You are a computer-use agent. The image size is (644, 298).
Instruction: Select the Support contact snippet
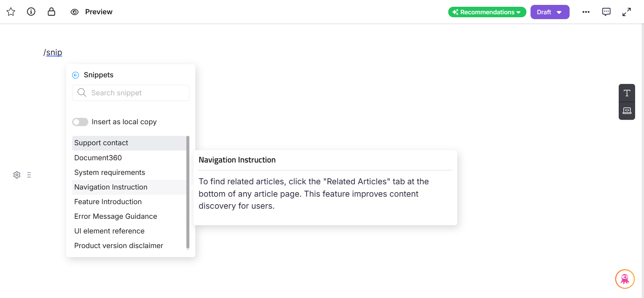(x=101, y=143)
